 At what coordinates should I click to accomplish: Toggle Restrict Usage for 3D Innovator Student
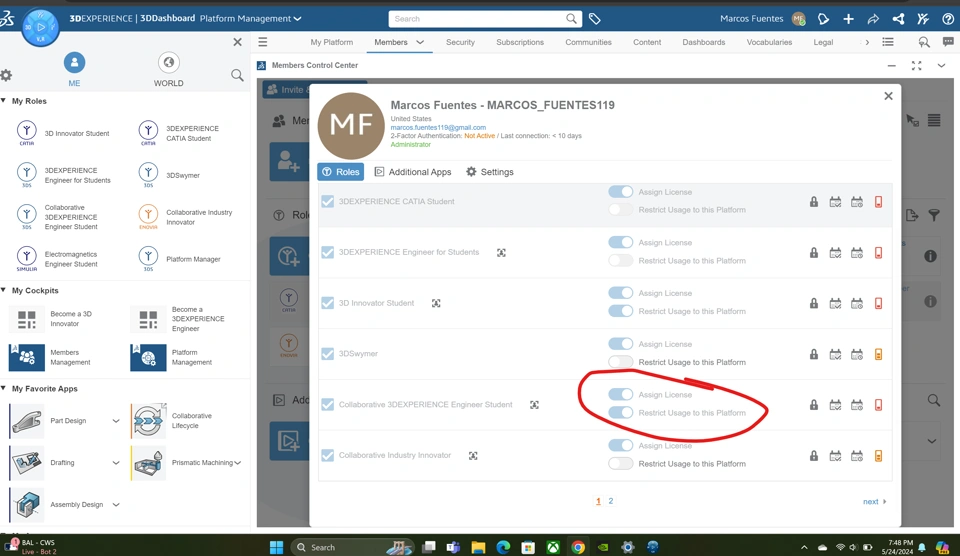point(620,311)
